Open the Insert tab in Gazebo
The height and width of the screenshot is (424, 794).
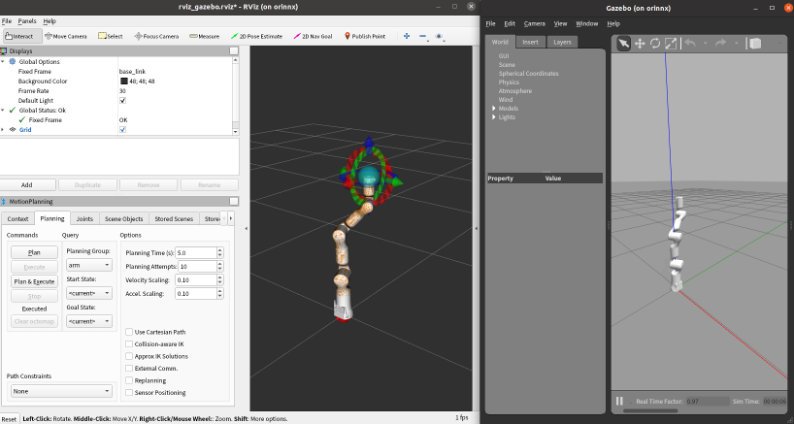point(530,42)
